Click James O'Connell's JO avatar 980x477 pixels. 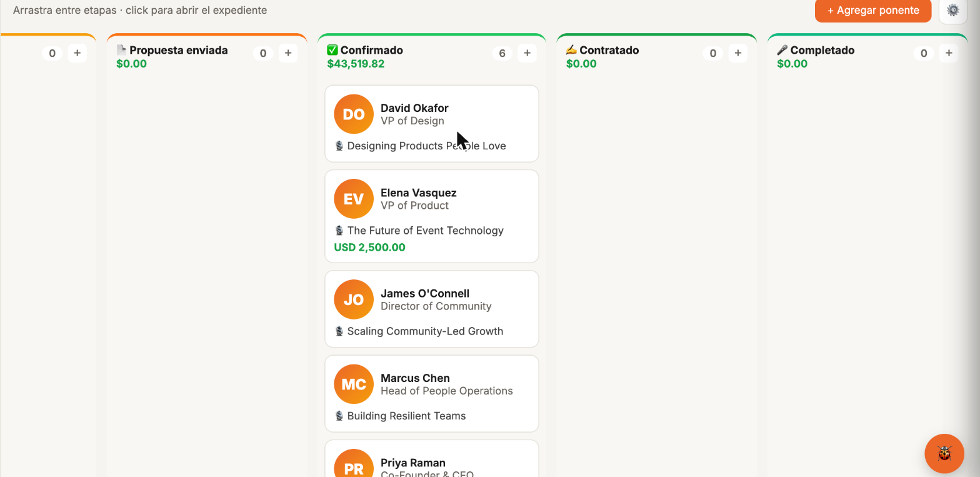click(354, 299)
